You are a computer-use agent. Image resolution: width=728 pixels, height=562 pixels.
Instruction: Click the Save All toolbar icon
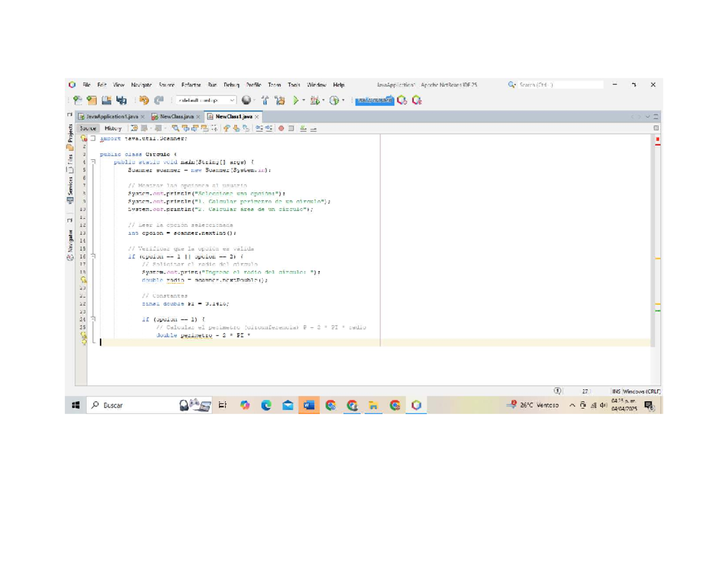[121, 101]
